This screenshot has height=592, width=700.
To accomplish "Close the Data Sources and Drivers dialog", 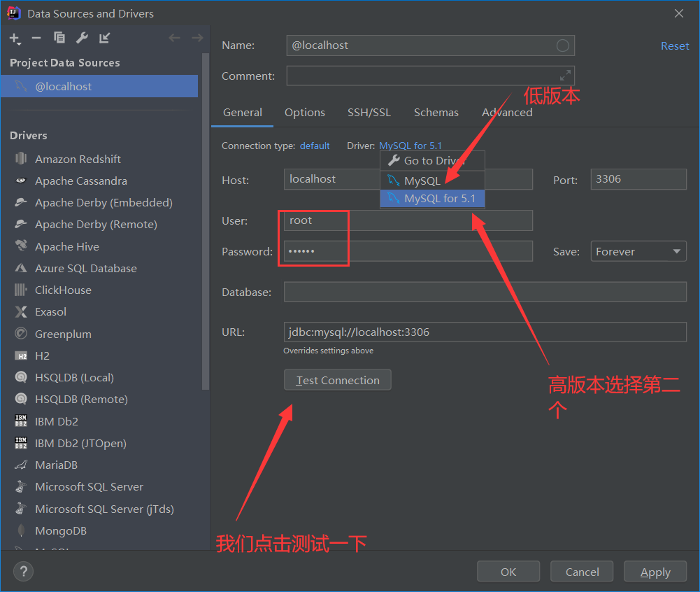I will pyautogui.click(x=678, y=13).
